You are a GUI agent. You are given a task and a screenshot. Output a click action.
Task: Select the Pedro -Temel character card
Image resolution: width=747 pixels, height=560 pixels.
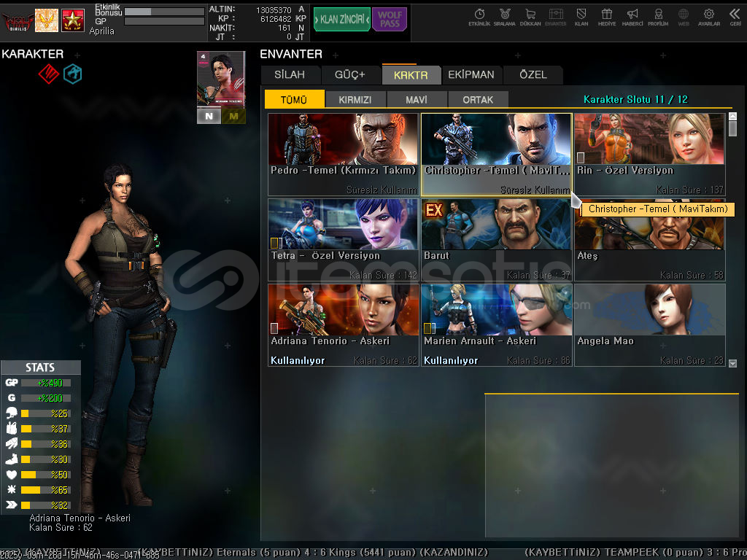[x=343, y=155]
